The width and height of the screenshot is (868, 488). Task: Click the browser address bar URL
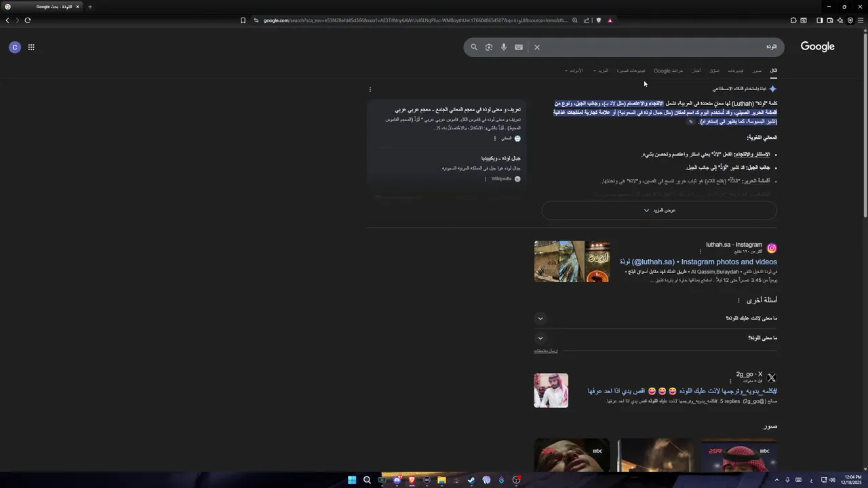tap(415, 20)
